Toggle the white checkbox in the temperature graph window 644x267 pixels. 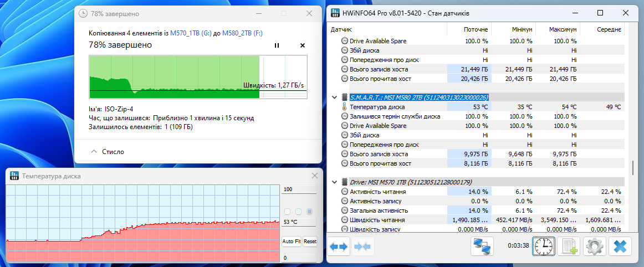[288, 212]
